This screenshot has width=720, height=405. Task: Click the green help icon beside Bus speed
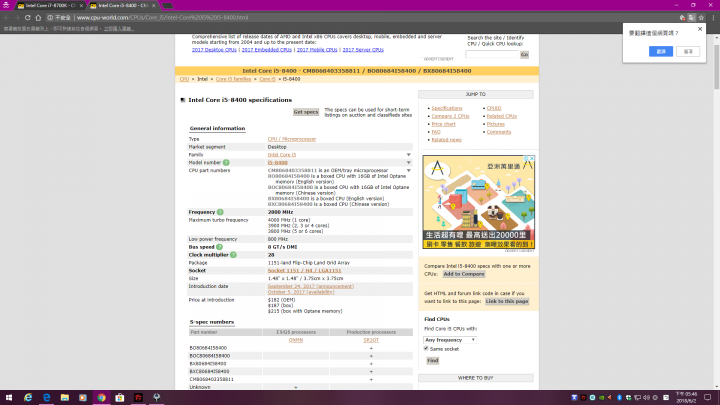click(x=219, y=247)
